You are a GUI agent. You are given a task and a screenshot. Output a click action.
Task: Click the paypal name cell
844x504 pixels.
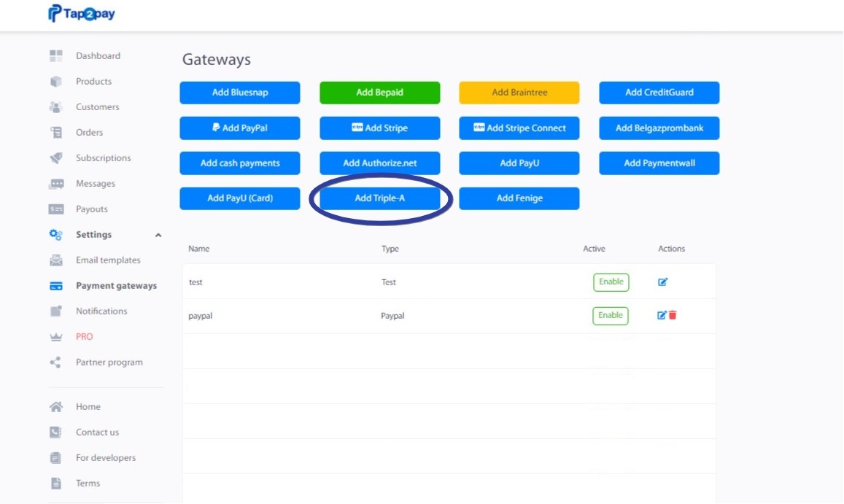(x=200, y=316)
